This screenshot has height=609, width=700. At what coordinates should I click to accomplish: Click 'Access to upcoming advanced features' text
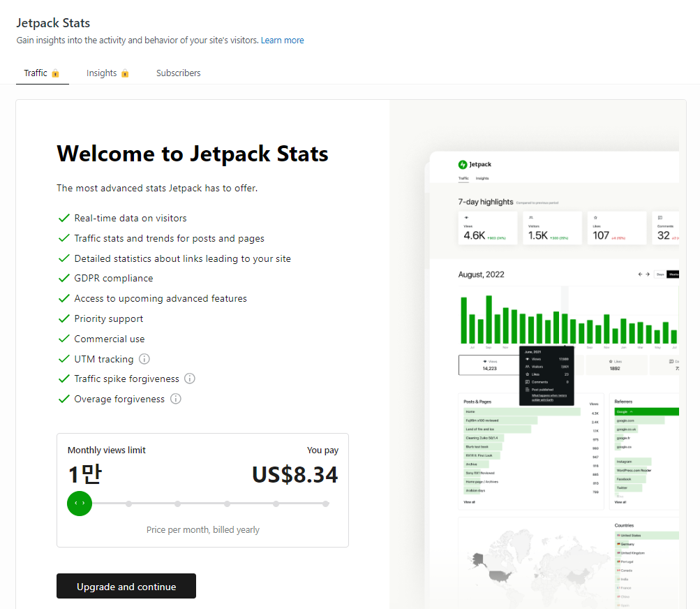pyautogui.click(x=161, y=298)
